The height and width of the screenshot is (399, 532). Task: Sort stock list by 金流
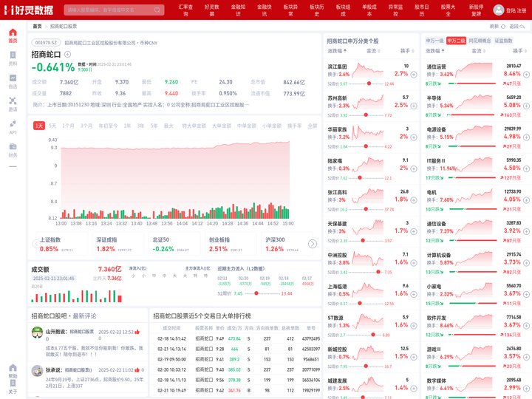pyautogui.click(x=373, y=51)
